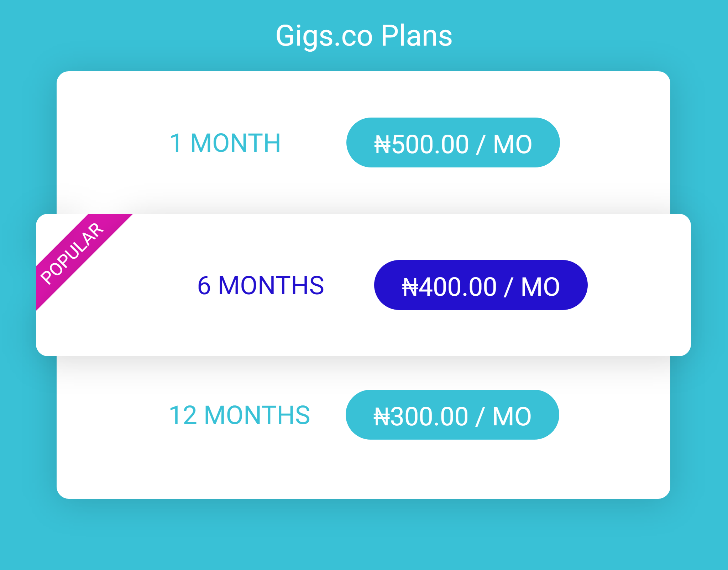Click the naira symbol on ₦500.00 button
Viewport: 728px width, 570px height.
[x=383, y=145]
